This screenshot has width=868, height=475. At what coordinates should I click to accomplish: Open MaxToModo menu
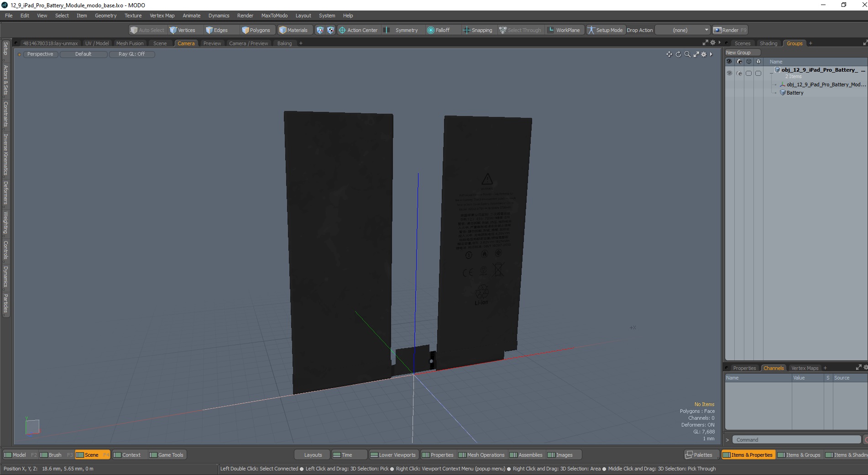point(274,16)
